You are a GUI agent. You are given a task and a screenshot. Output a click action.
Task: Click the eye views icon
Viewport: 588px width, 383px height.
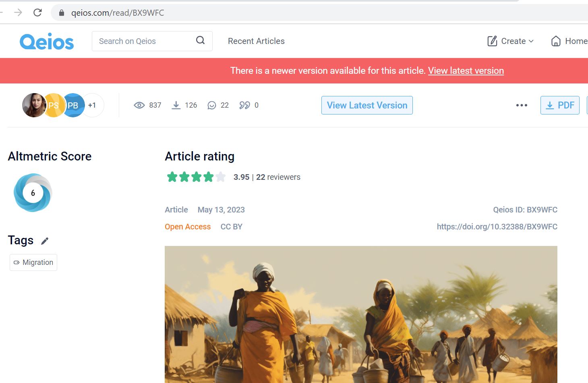(139, 105)
